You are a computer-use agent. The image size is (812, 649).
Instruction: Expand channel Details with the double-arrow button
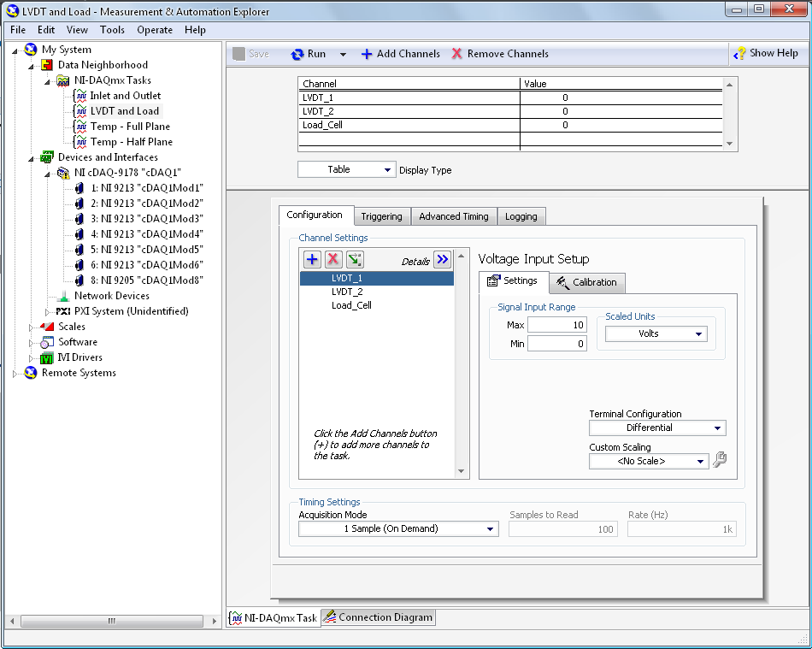pyautogui.click(x=442, y=259)
